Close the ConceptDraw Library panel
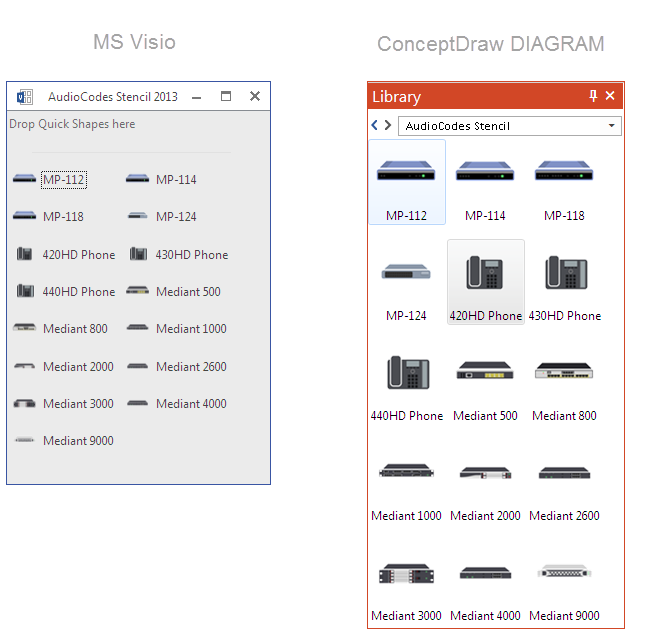 (610, 96)
